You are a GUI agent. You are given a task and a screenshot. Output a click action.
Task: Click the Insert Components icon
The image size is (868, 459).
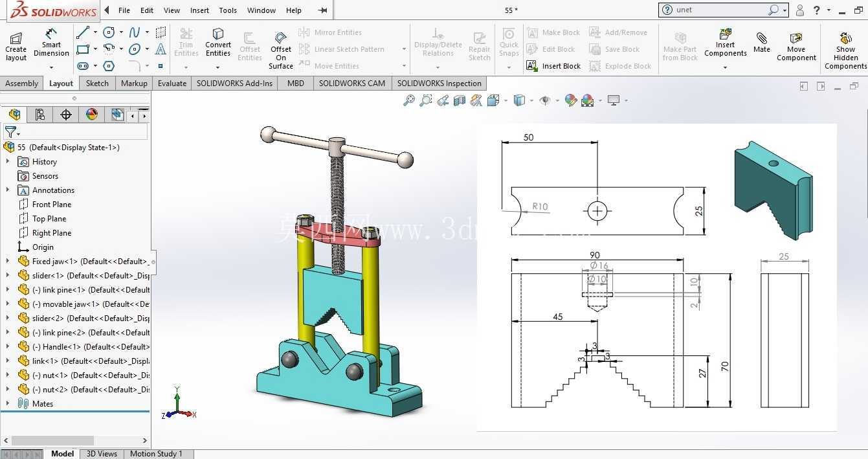725,42
